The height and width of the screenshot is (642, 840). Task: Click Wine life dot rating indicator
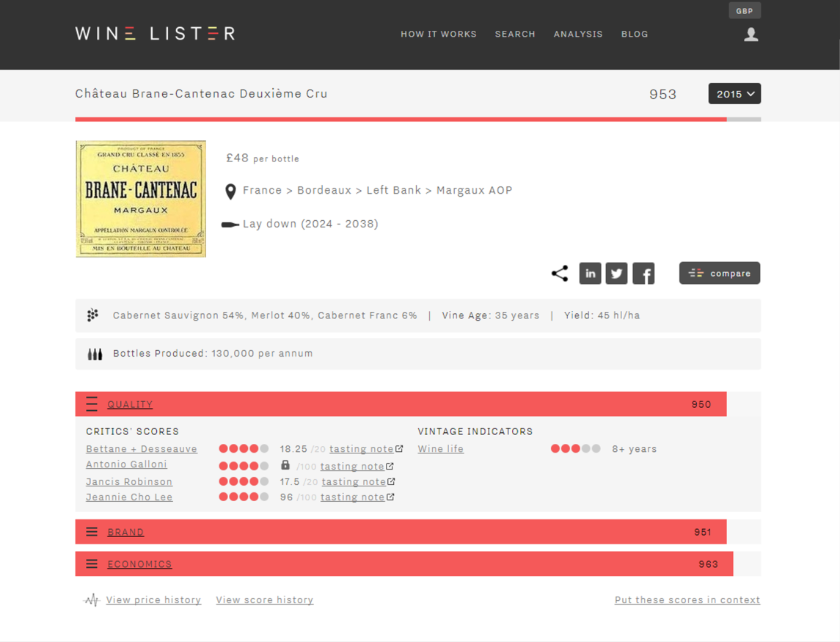(575, 448)
